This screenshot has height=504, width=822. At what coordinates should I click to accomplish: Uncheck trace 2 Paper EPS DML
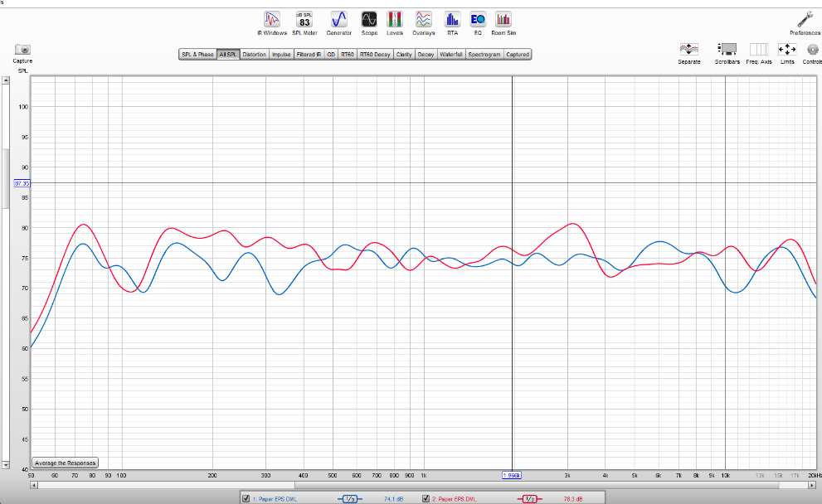coord(426,499)
